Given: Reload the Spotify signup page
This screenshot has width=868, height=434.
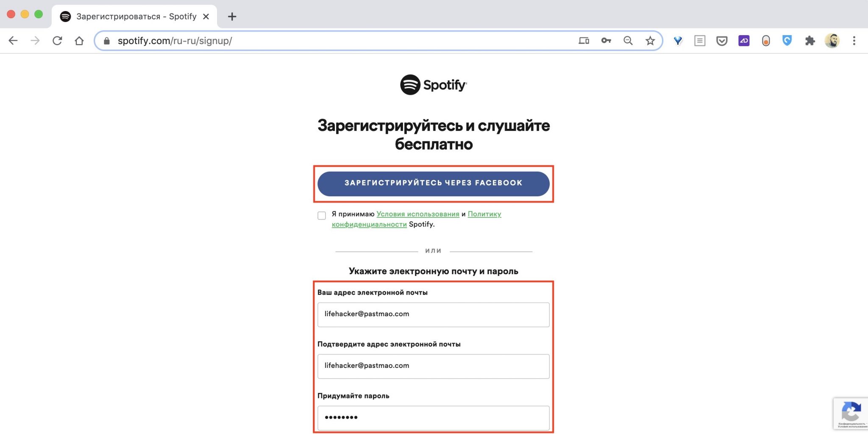Looking at the screenshot, I should pyautogui.click(x=57, y=41).
